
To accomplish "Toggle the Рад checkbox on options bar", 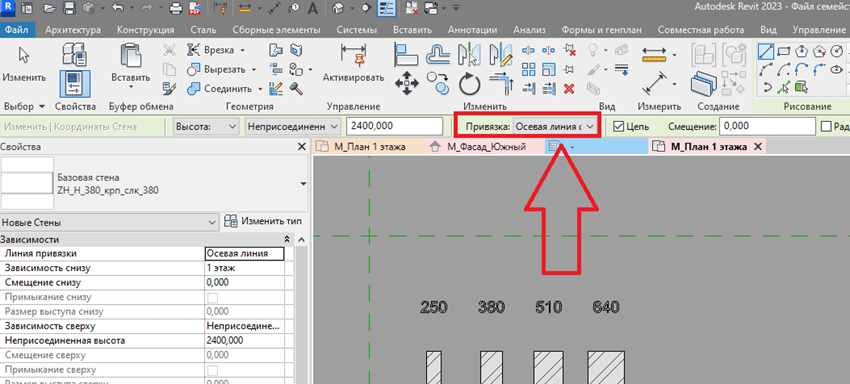I will click(x=827, y=126).
